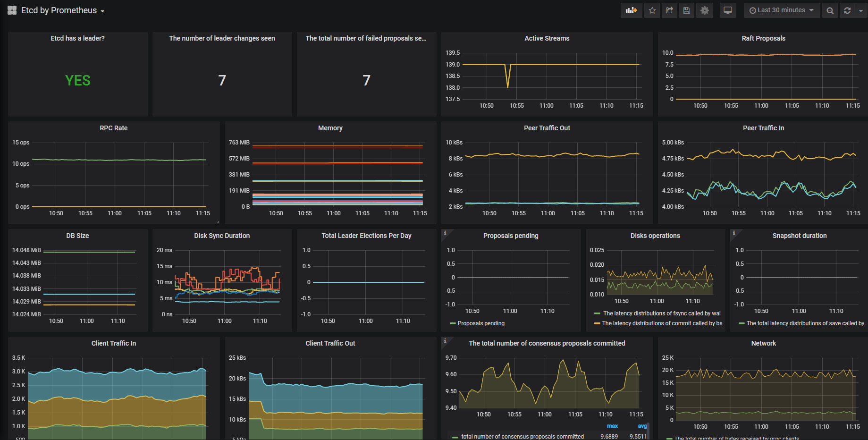Image resolution: width=868 pixels, height=440 pixels.
Task: Click the yellow swatch for the commit legend entry
Action: pos(597,323)
